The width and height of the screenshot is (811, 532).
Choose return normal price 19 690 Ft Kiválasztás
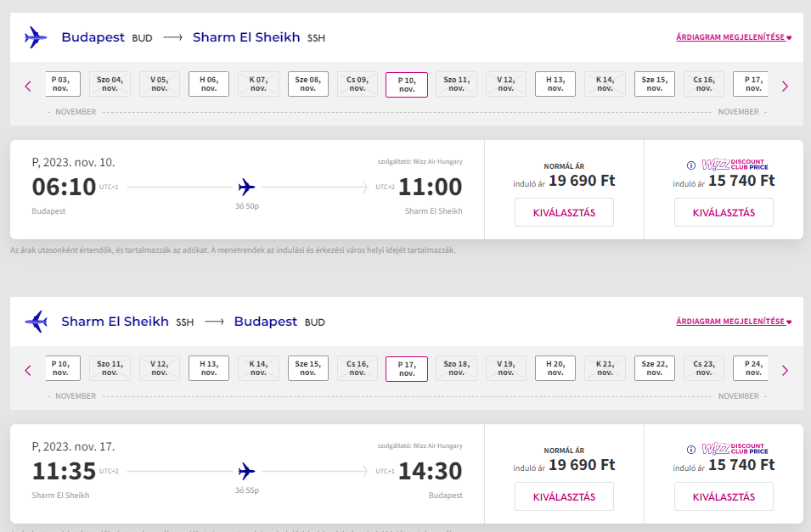564,497
